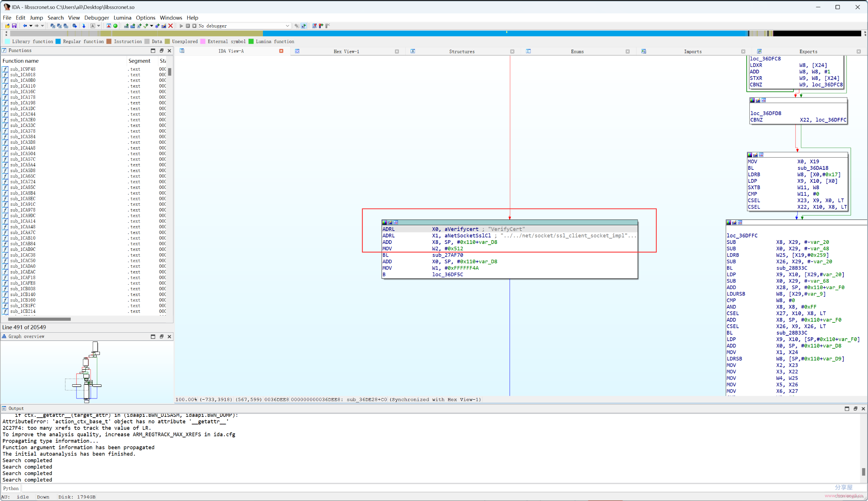Click the pencil edit icon before red X

[164, 26]
